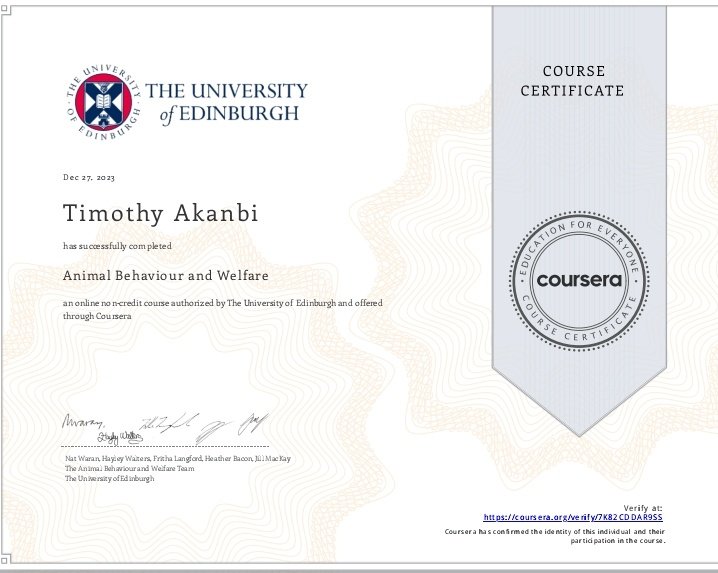718x573 pixels.
Task: Click 'The Animal Behaviour and Welfare Team' text
Action: [130, 469]
